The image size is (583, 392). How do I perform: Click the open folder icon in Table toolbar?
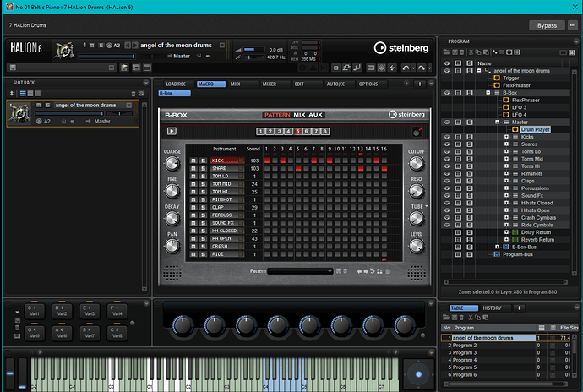[x=446, y=318]
